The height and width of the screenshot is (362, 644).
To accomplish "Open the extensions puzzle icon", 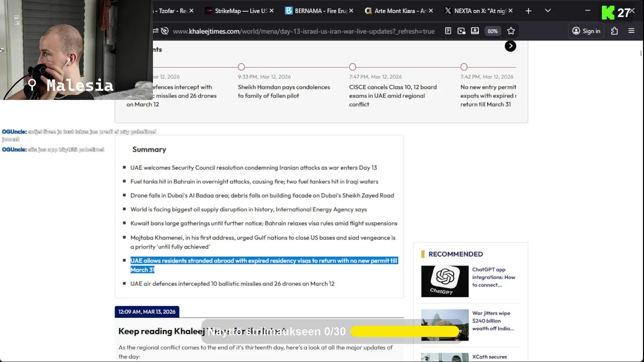I will (614, 31).
